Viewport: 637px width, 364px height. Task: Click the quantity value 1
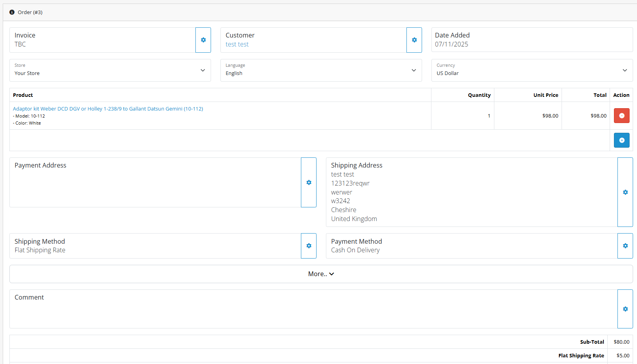pos(489,116)
